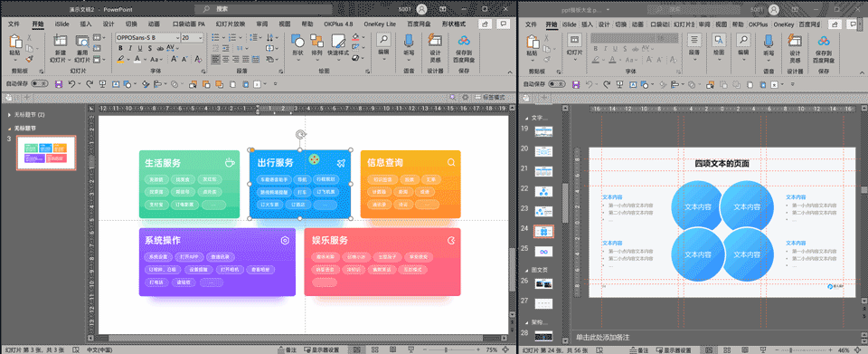Expand 无标题节 (2) section in left panel
Screen dimensions: 868x354
click(9, 115)
